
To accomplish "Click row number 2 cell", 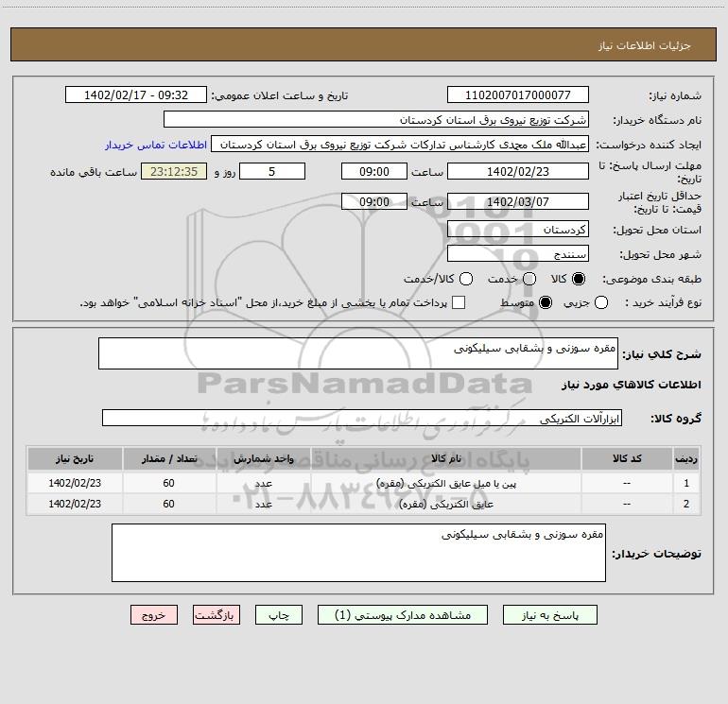I will coord(686,504).
